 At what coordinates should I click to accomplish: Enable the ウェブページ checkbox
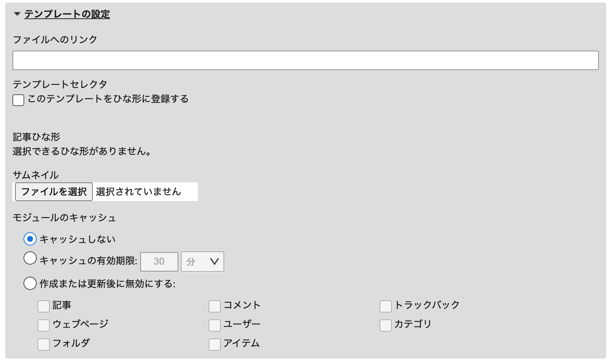pos(44,325)
